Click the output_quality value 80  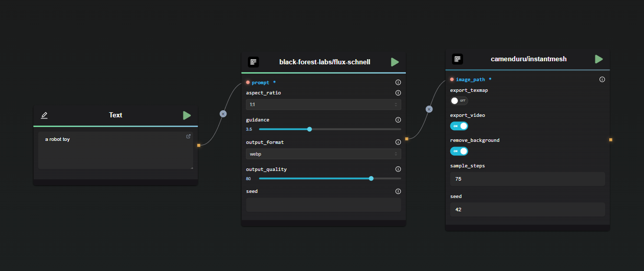tap(248, 179)
